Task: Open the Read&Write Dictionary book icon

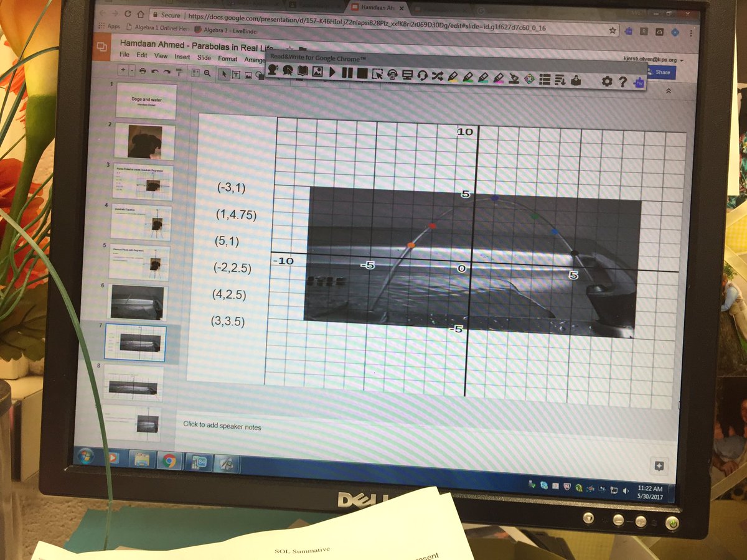Action: point(303,72)
